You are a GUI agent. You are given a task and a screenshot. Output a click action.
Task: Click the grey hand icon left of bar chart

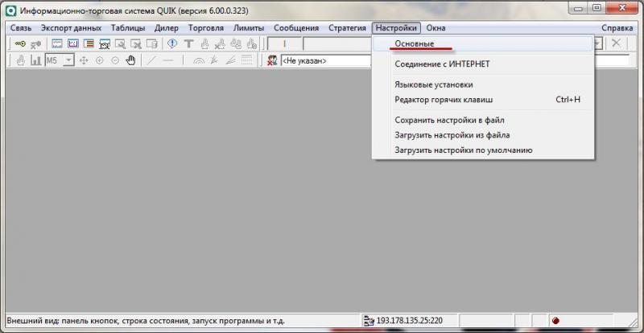pyautogui.click(x=21, y=61)
